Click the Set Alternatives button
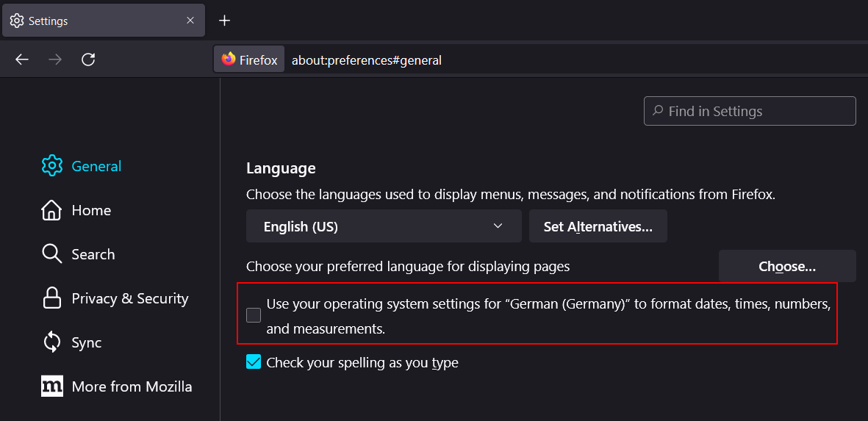The width and height of the screenshot is (868, 421). [x=598, y=226]
